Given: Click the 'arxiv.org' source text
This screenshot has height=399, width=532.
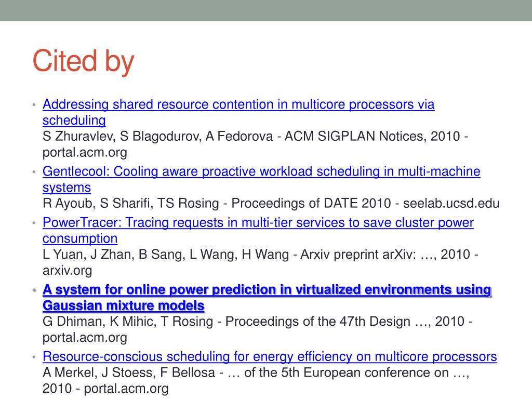Looking at the screenshot, I should pos(67,271).
